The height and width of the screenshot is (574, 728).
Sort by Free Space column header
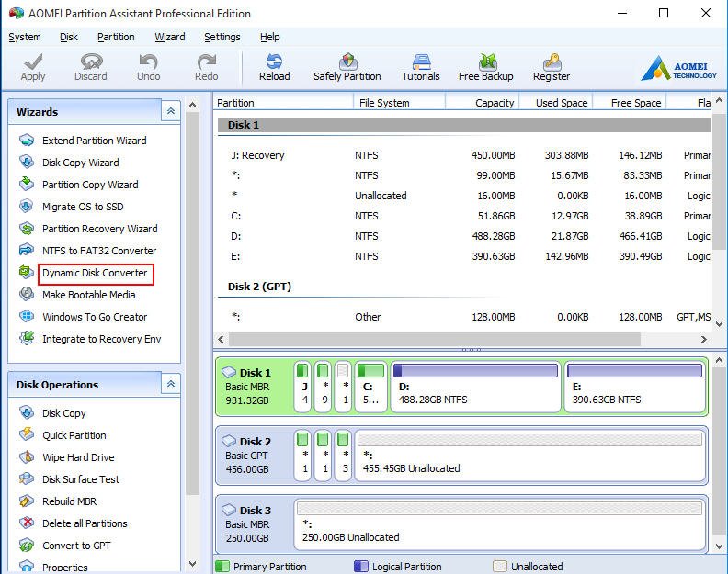tap(630, 103)
